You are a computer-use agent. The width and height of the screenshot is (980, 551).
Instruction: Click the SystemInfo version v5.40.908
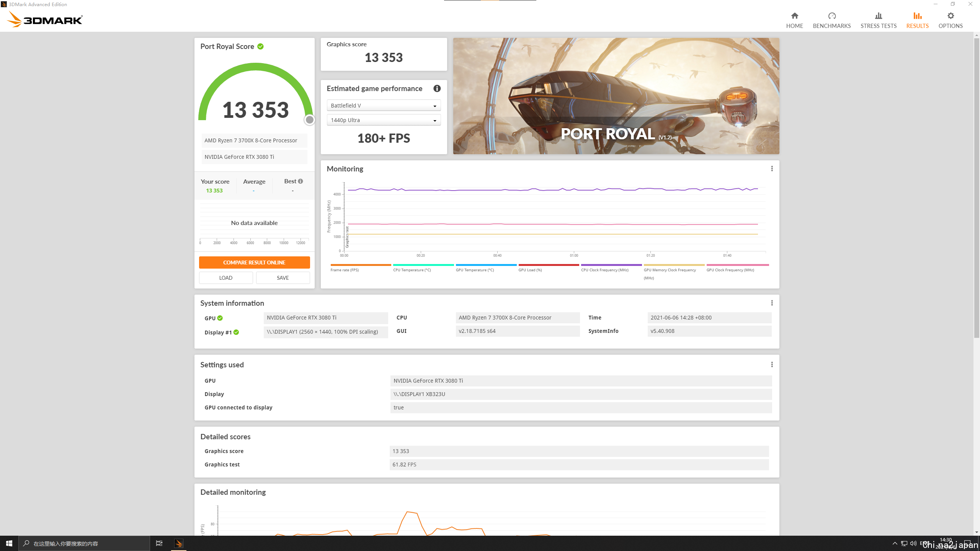pos(709,331)
